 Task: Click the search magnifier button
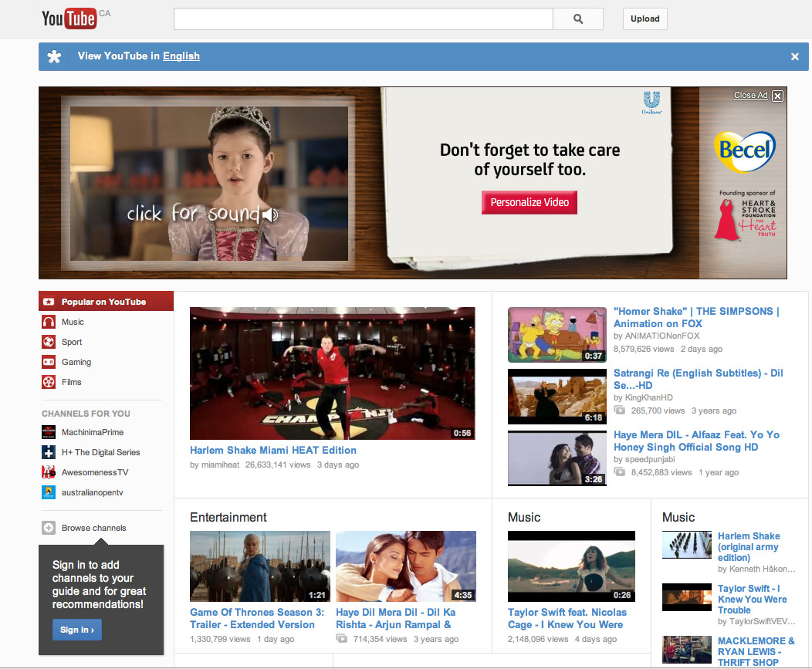[578, 19]
